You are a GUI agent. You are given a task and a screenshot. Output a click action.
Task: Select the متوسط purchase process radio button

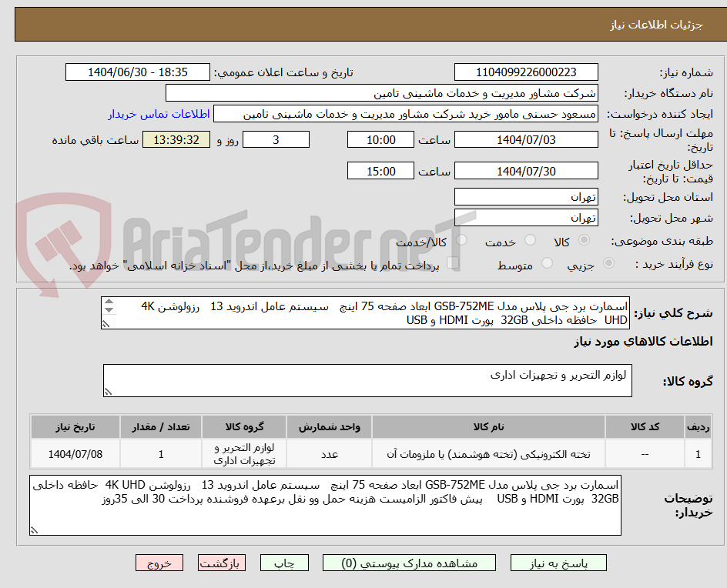[x=548, y=263]
